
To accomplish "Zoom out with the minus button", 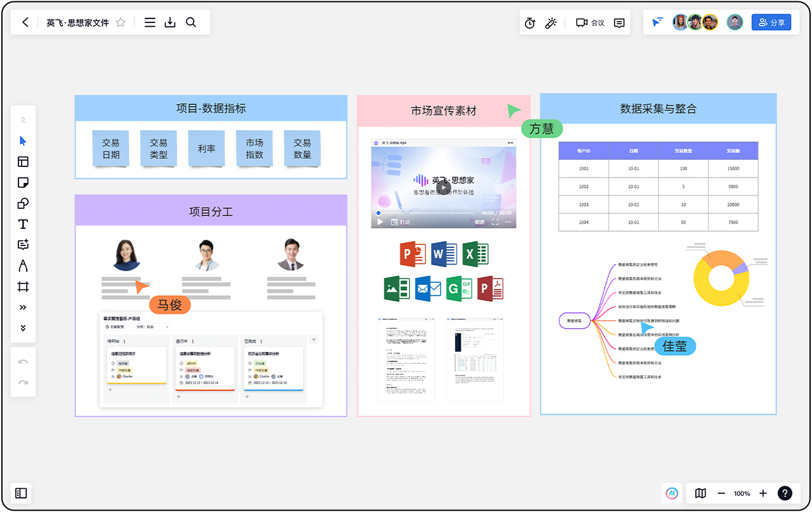I will (721, 493).
